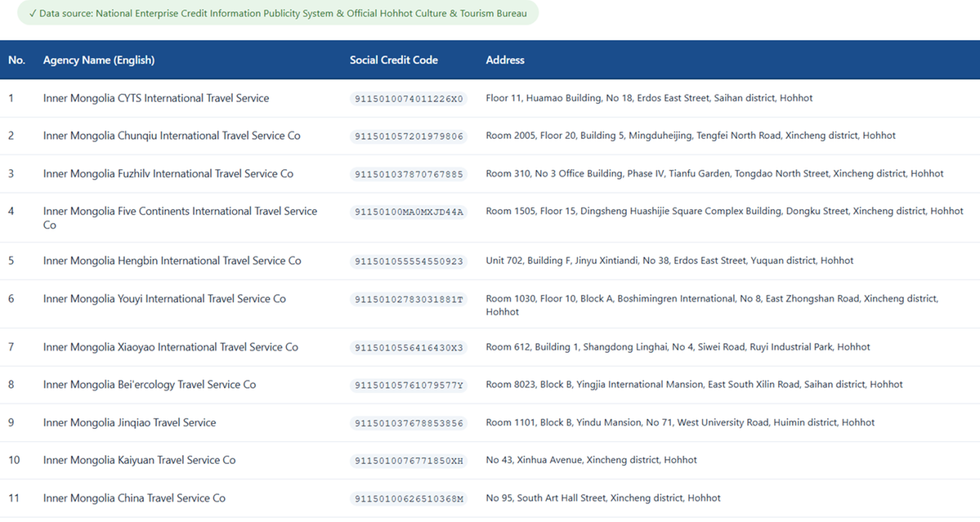
Task: Select 'Inner Mongolia Fuzhilv International Travel Service Co'
Action: click(x=168, y=173)
